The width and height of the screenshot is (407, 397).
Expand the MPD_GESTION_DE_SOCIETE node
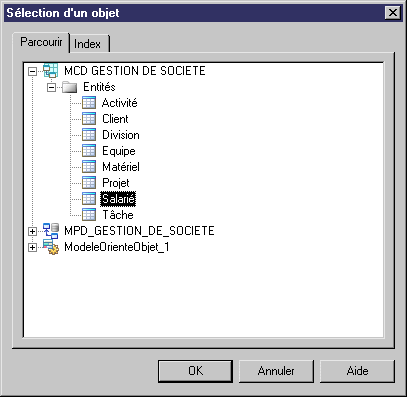[x=32, y=231]
